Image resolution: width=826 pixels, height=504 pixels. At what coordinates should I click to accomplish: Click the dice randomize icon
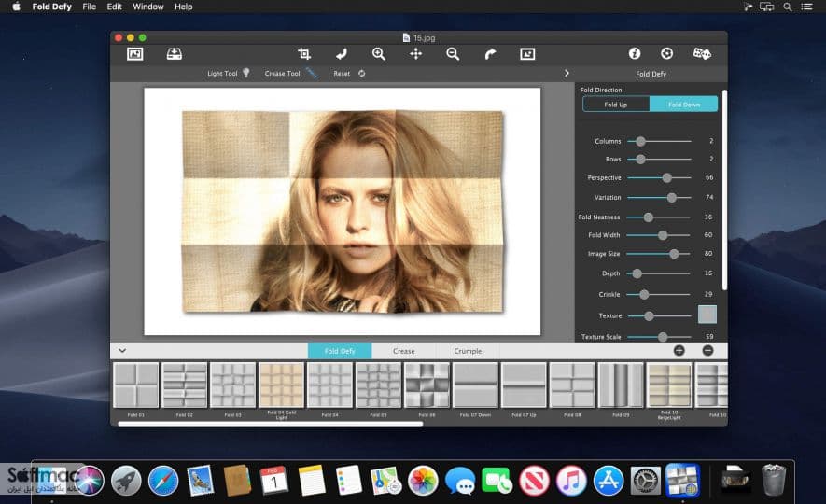(702, 53)
